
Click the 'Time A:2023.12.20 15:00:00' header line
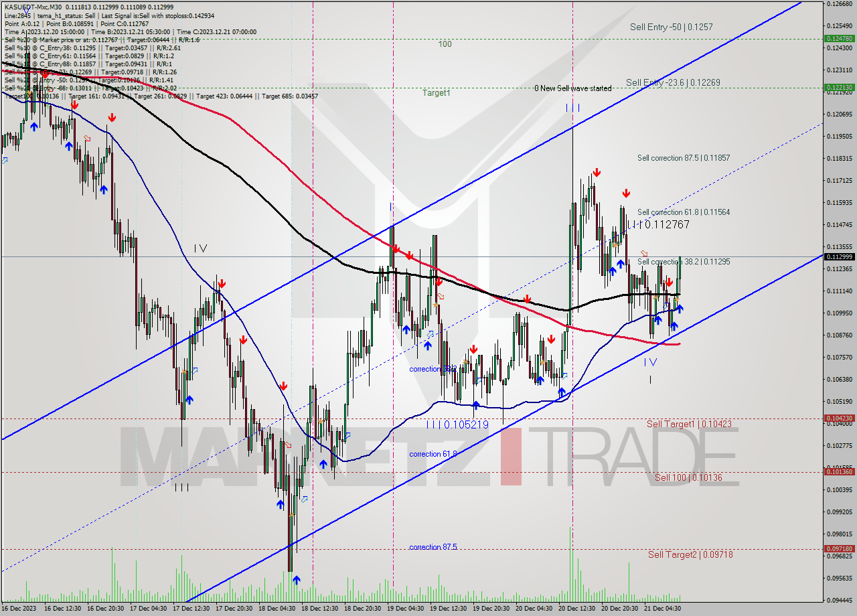(x=131, y=31)
